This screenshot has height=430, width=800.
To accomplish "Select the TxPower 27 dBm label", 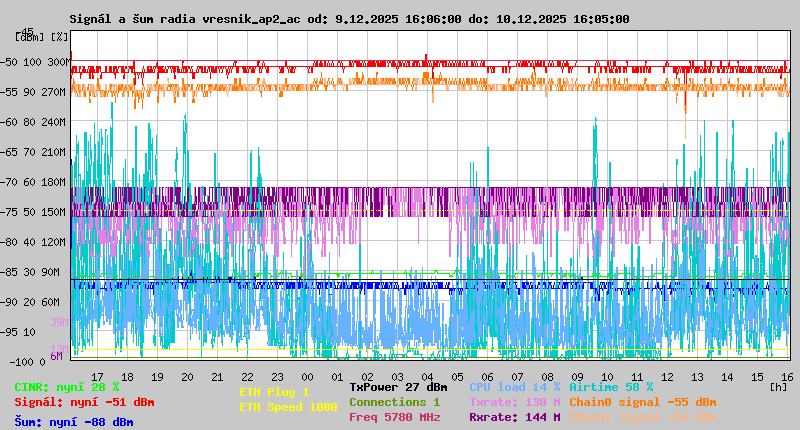I will [x=398, y=387].
